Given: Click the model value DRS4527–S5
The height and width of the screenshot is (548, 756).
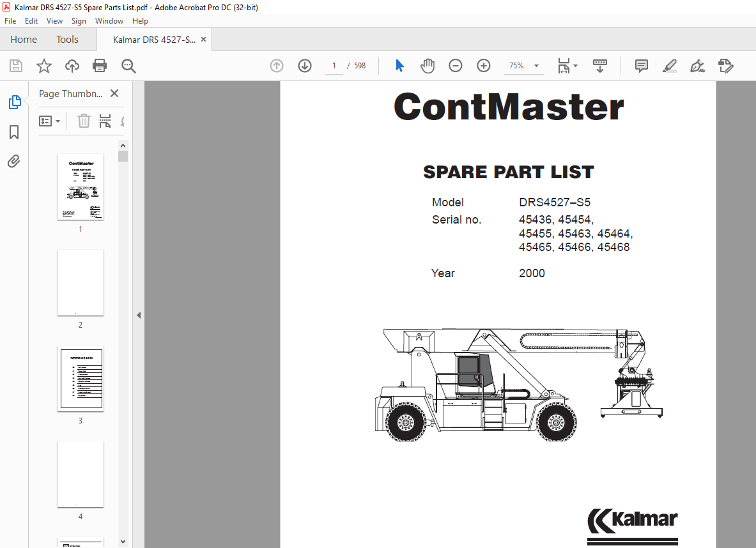Looking at the screenshot, I should pos(555,202).
